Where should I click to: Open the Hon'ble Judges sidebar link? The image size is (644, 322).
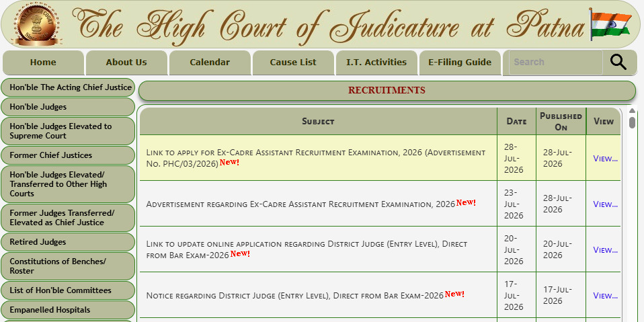coord(68,107)
